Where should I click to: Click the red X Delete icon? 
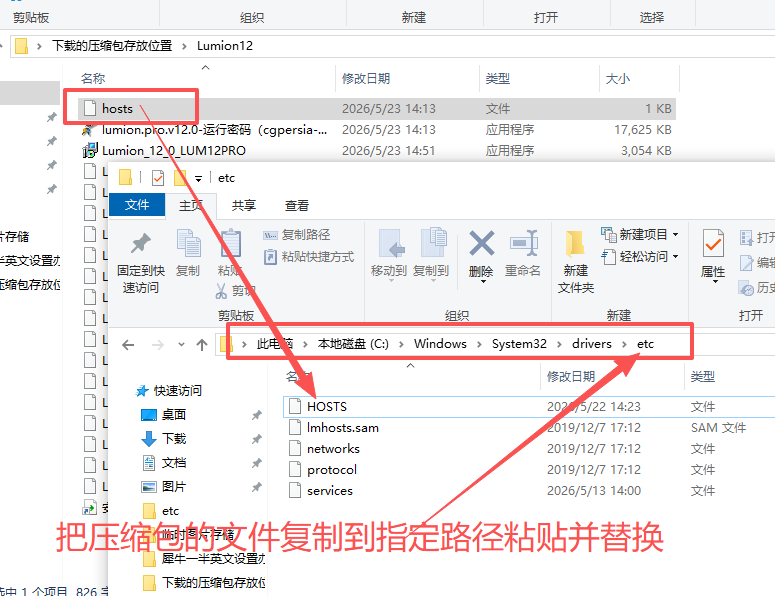pos(481,243)
